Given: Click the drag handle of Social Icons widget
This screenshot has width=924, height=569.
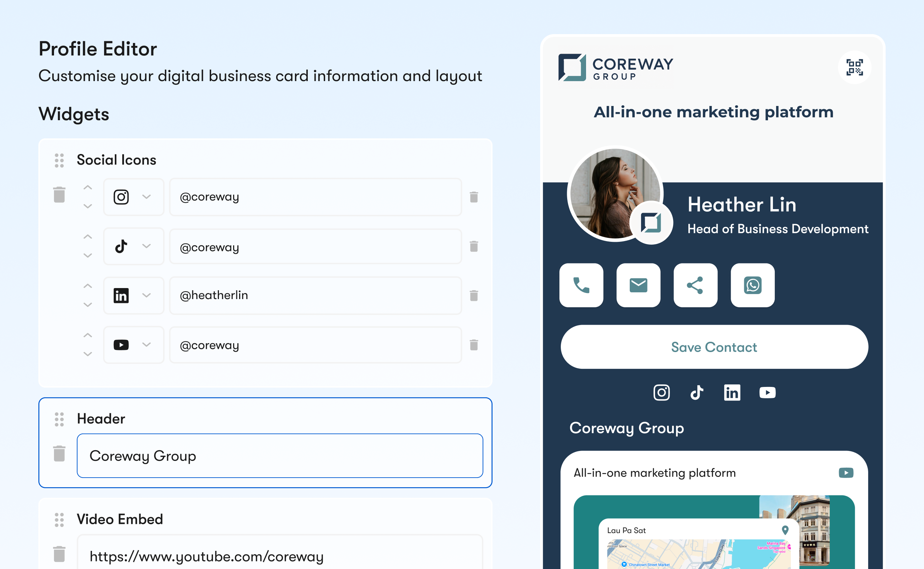Looking at the screenshot, I should pyautogui.click(x=59, y=160).
